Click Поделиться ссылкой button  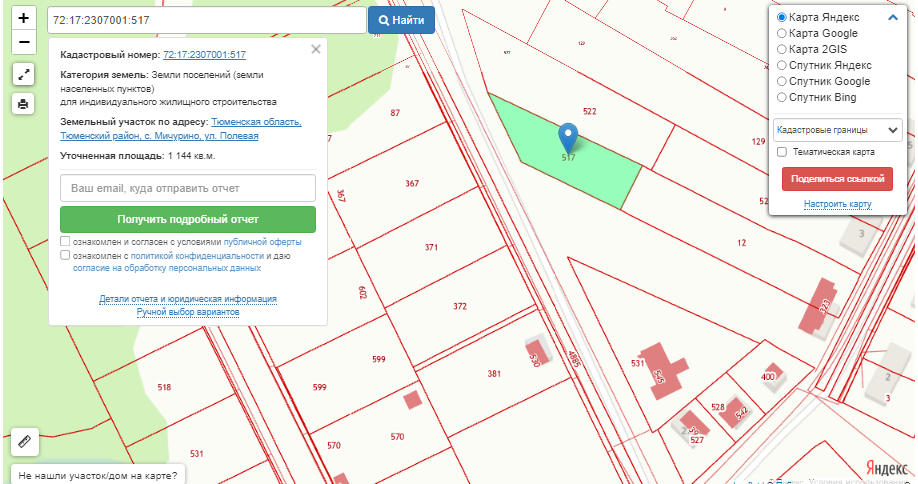(x=837, y=179)
